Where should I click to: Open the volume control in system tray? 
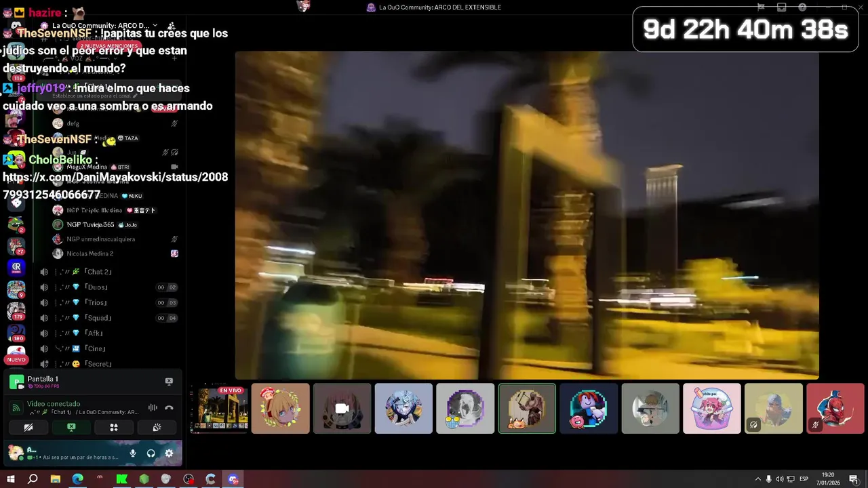[x=779, y=479]
